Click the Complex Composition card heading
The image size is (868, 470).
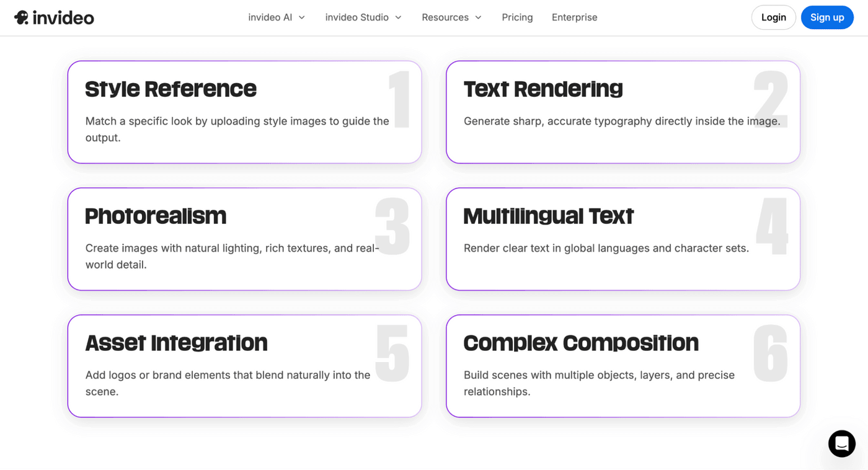tap(581, 343)
